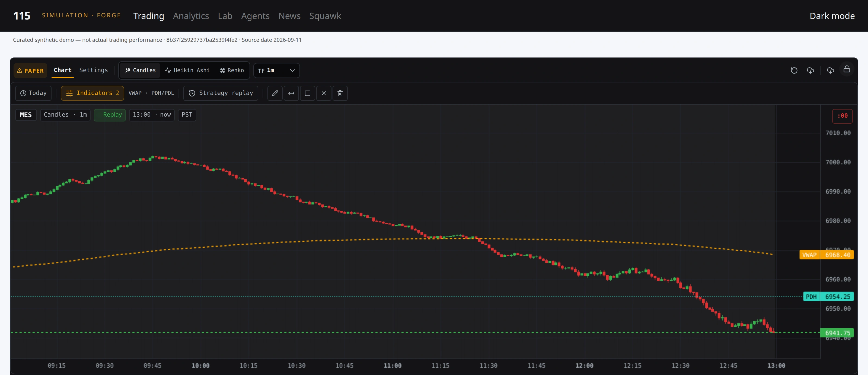This screenshot has height=375, width=868.
Task: Choose the horizontal arrows measure tool
Action: 291,93
